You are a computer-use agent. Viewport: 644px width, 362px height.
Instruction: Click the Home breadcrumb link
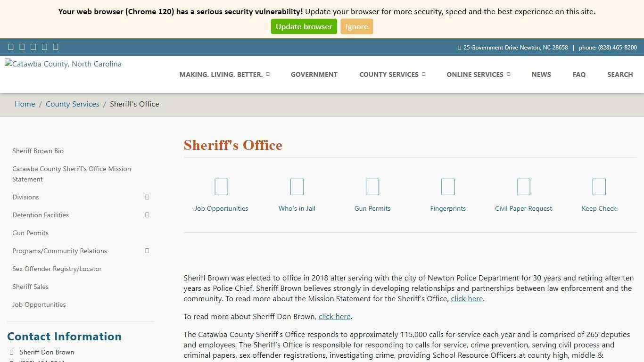click(25, 104)
